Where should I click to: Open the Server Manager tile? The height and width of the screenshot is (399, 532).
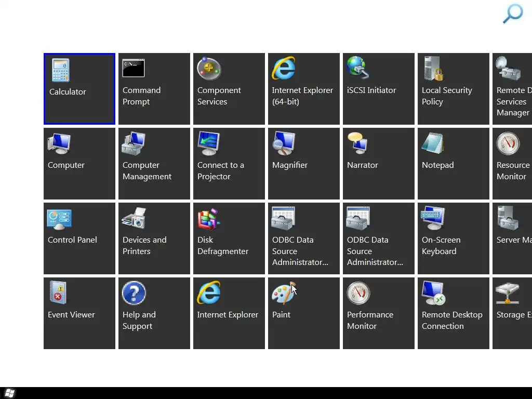pos(512,238)
